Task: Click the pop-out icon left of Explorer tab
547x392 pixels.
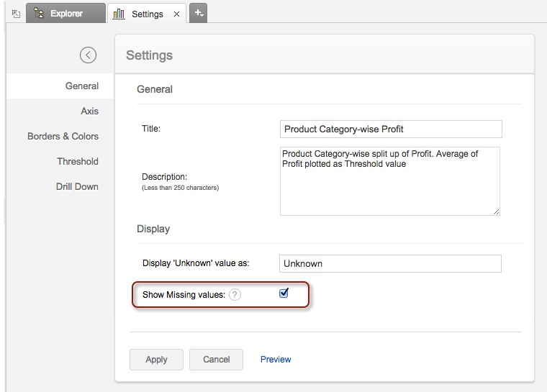Action: point(16,14)
